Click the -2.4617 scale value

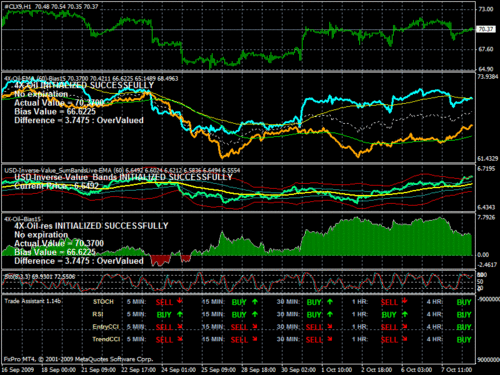click(x=487, y=265)
